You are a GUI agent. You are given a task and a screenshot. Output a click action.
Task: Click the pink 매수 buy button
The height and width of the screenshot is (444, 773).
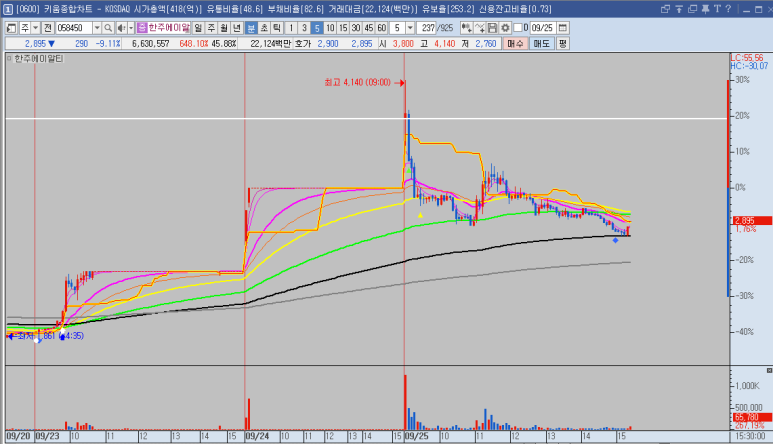[x=516, y=44]
